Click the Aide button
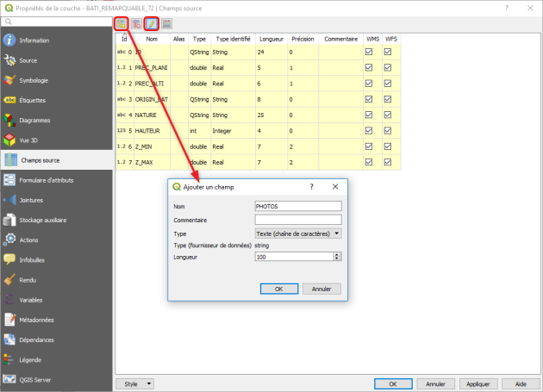543x392 pixels. pyautogui.click(x=521, y=384)
